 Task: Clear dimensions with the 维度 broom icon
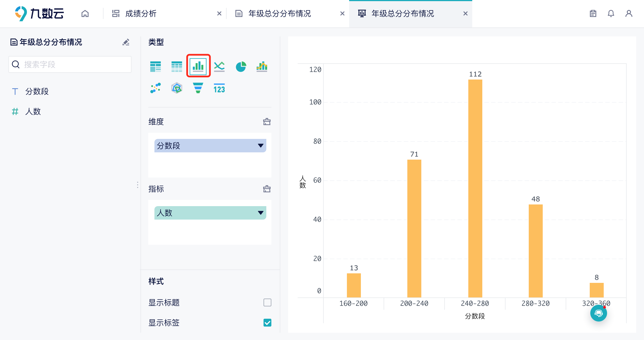click(267, 122)
